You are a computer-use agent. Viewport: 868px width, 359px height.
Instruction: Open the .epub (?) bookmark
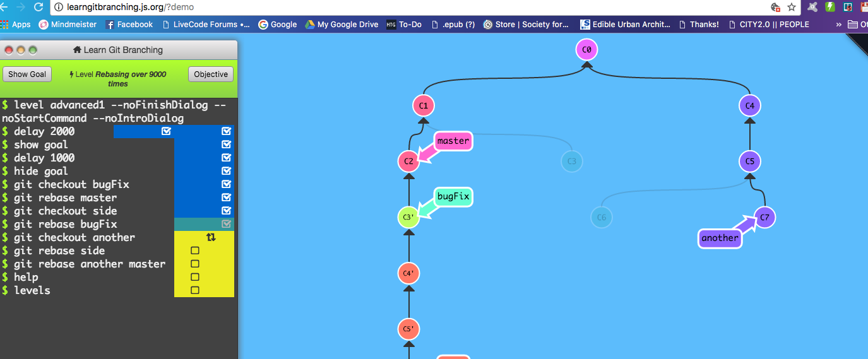click(453, 25)
